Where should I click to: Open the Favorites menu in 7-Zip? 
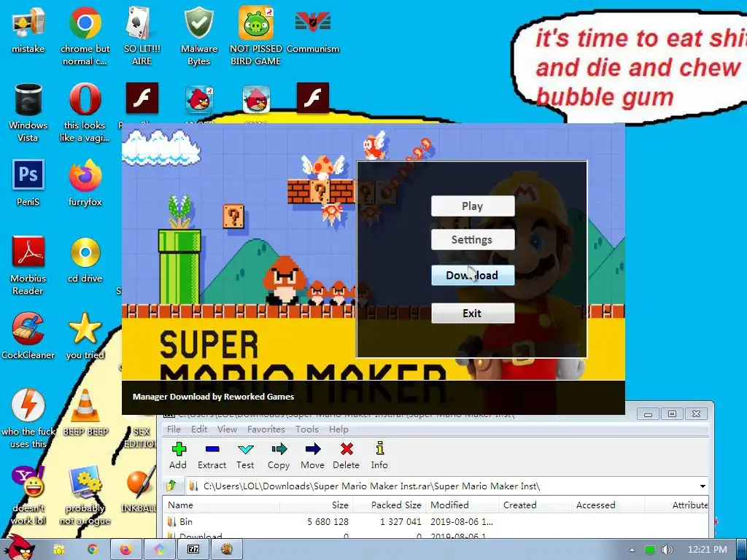click(266, 429)
